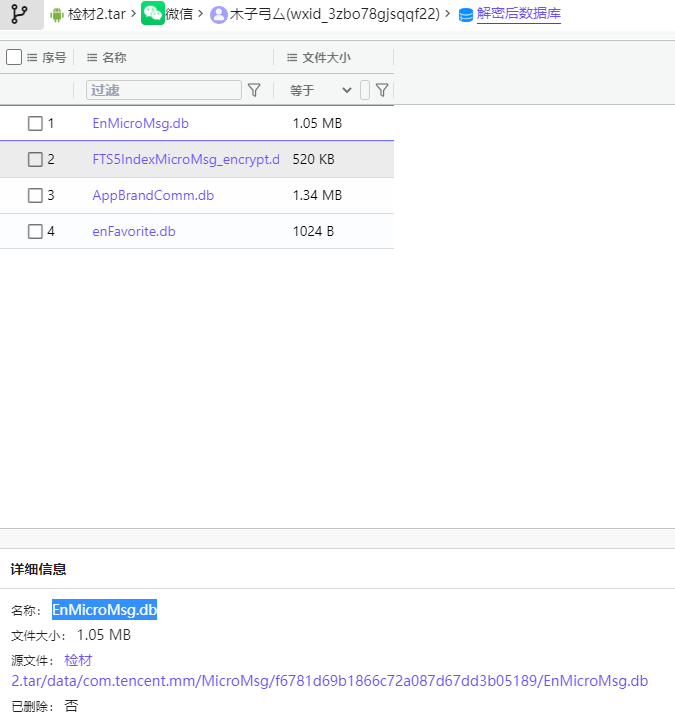Click the branch tree icon button
The width and height of the screenshot is (675, 718).
19,14
